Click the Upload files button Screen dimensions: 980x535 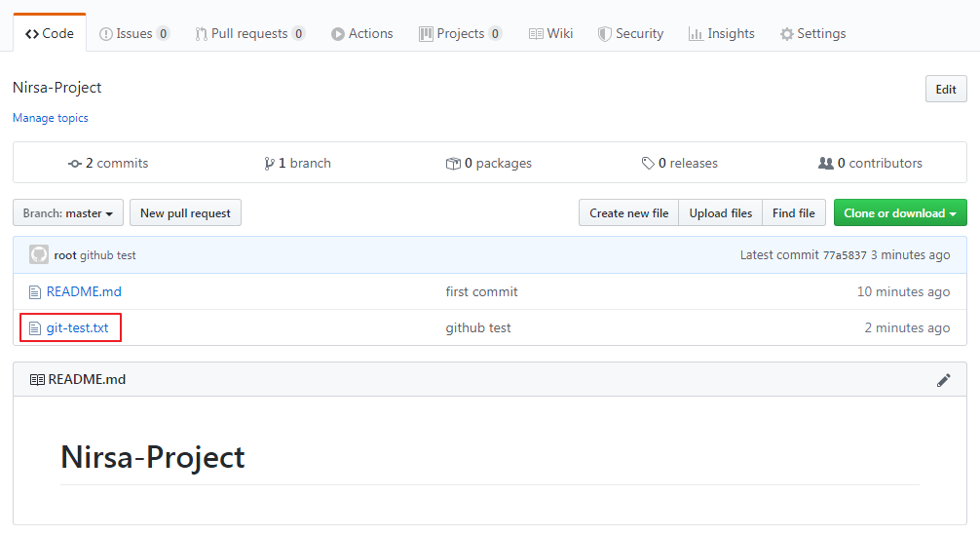coord(721,213)
